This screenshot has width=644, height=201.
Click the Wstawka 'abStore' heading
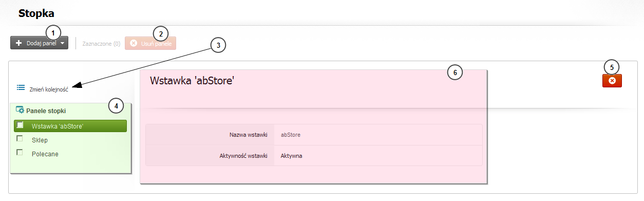pos(192,80)
